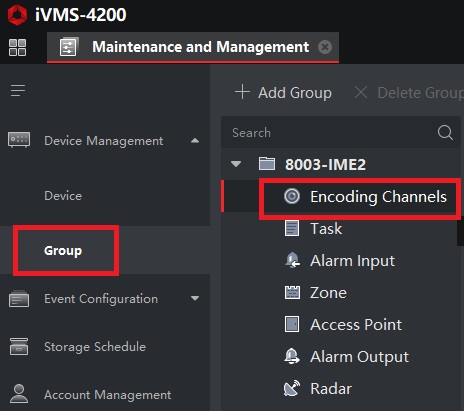The width and height of the screenshot is (464, 411).
Task: Click Delete Group button label
Action: point(421,93)
